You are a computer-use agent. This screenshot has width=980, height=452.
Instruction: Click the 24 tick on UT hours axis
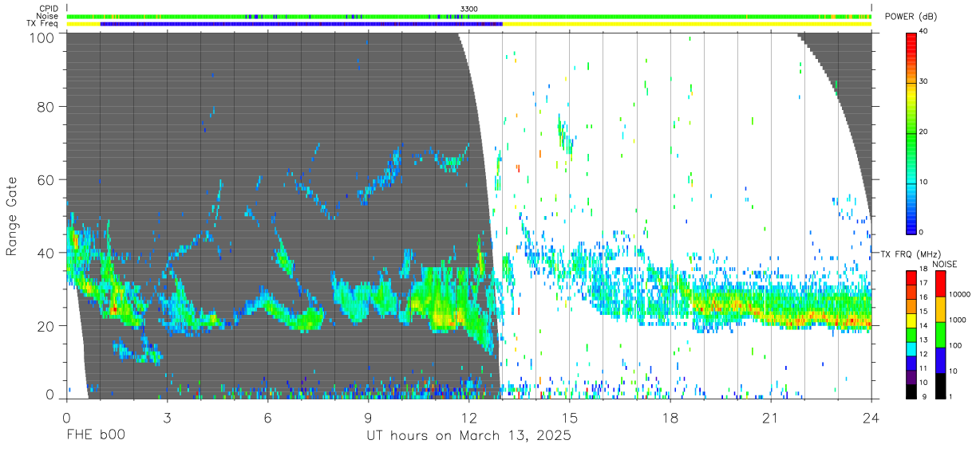[x=871, y=418]
